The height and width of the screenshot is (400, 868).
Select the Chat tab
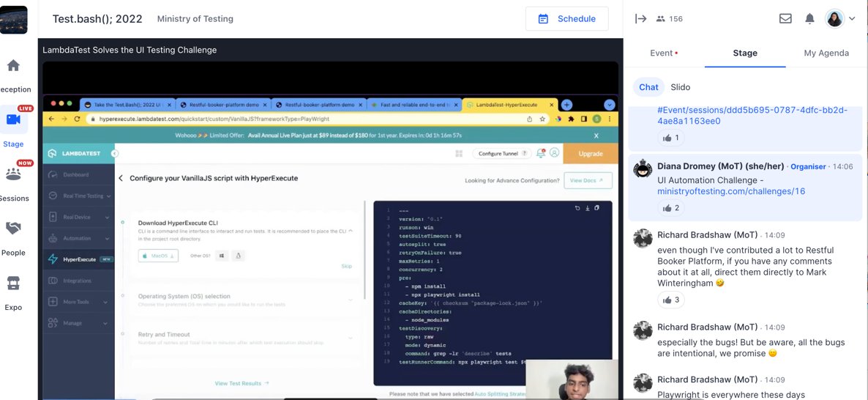(648, 87)
